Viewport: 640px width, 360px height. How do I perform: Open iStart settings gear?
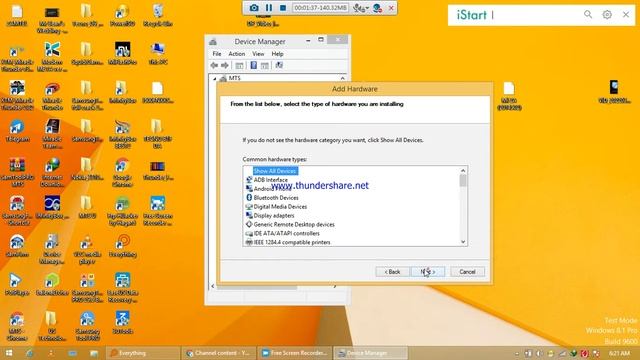607,15
